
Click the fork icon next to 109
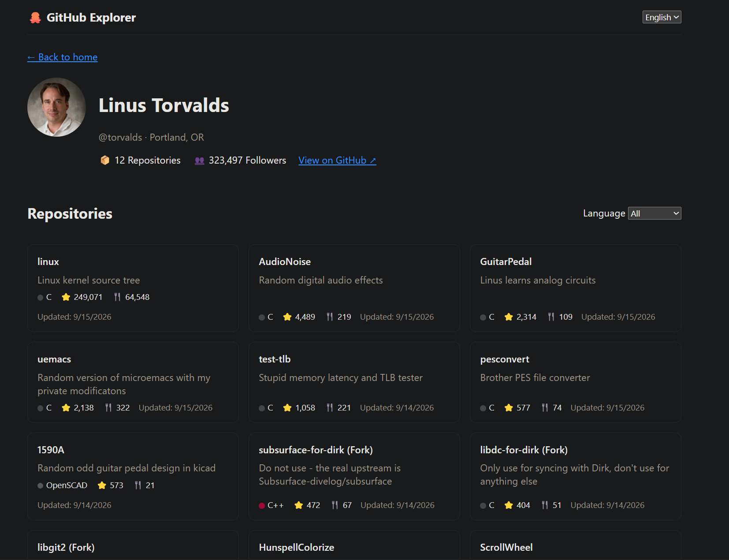tap(551, 317)
